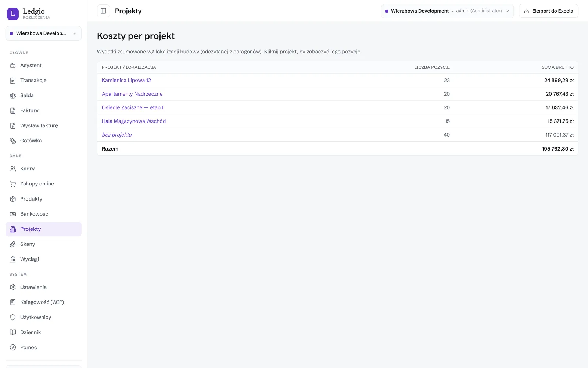Open Gotówka from the sidebar
This screenshot has width=588, height=368.
[43, 141]
